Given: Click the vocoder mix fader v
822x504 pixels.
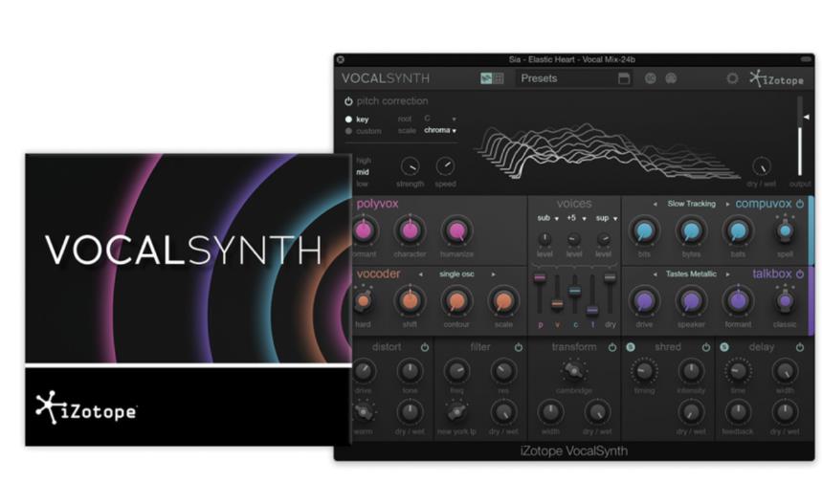Looking at the screenshot, I should [557, 303].
